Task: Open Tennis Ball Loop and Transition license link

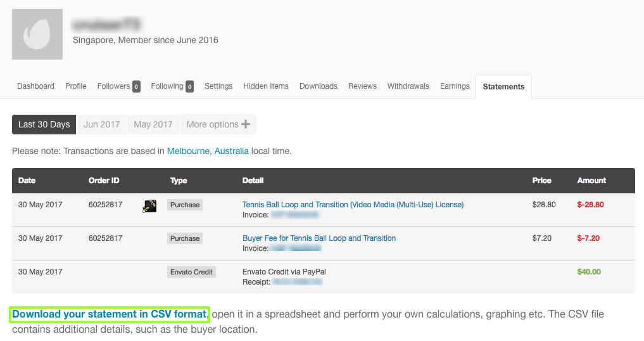Action: point(353,205)
